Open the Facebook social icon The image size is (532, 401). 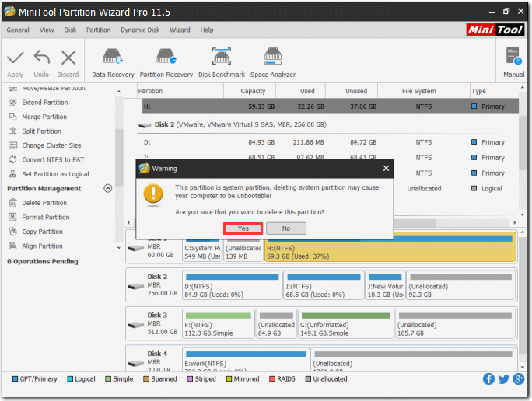pos(488,378)
